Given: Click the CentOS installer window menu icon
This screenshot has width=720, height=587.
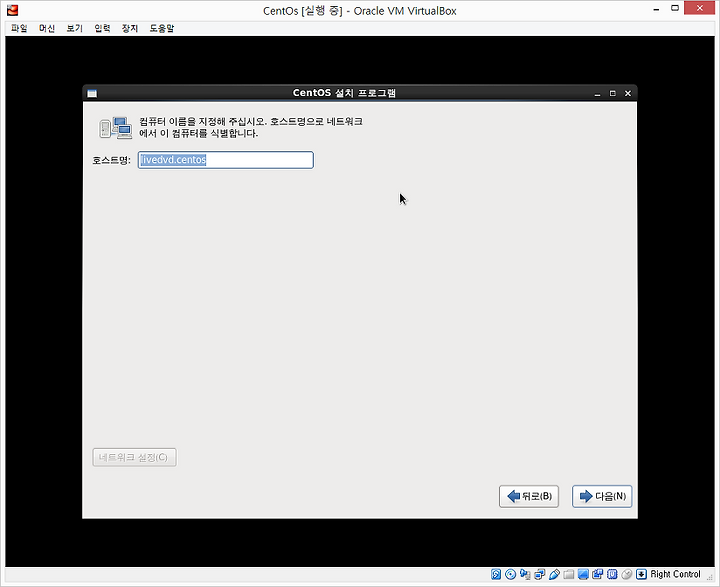Looking at the screenshot, I should tap(92, 93).
